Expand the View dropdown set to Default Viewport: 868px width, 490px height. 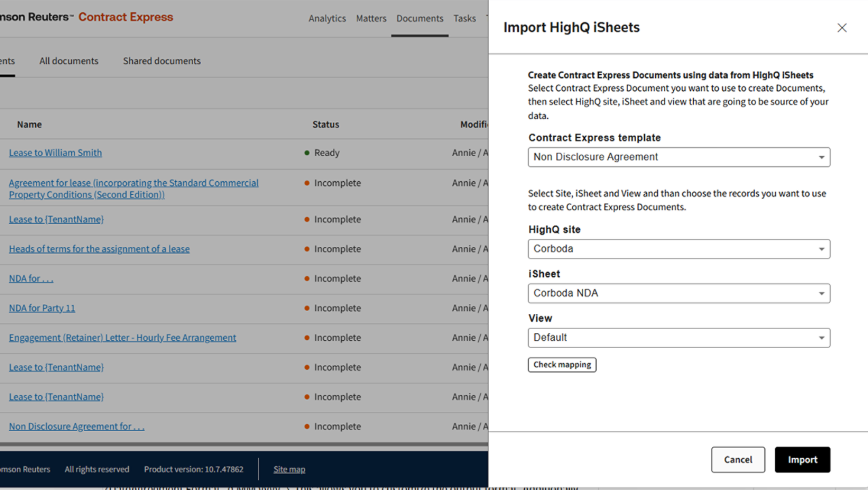[x=679, y=337]
